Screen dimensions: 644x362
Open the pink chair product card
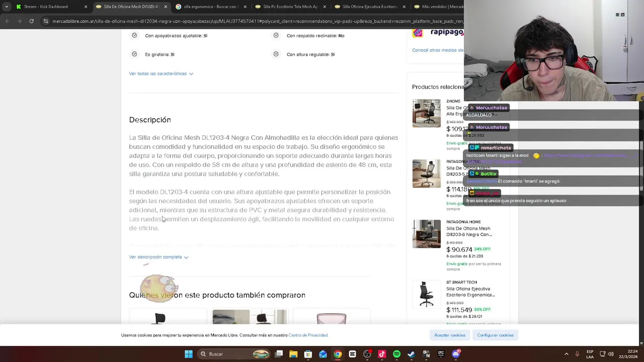(x=331, y=317)
